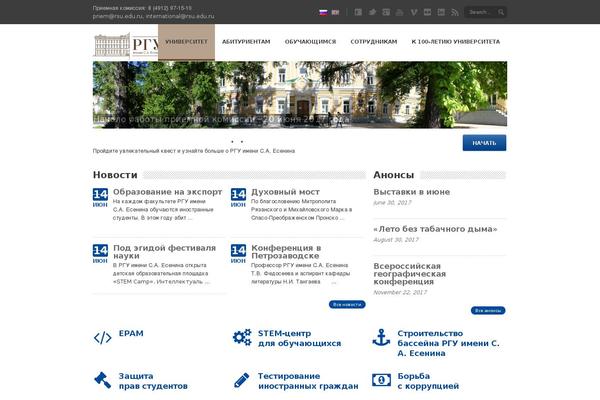Open news Образование на экспорт

click(168, 192)
